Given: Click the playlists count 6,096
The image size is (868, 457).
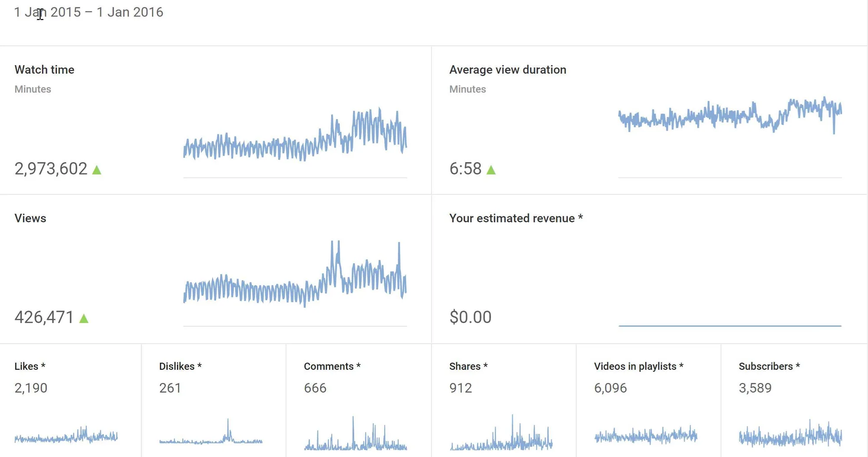Looking at the screenshot, I should pos(610,388).
